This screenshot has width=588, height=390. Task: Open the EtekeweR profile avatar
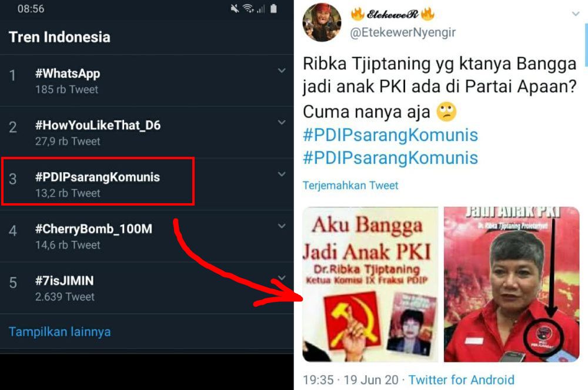(322, 22)
